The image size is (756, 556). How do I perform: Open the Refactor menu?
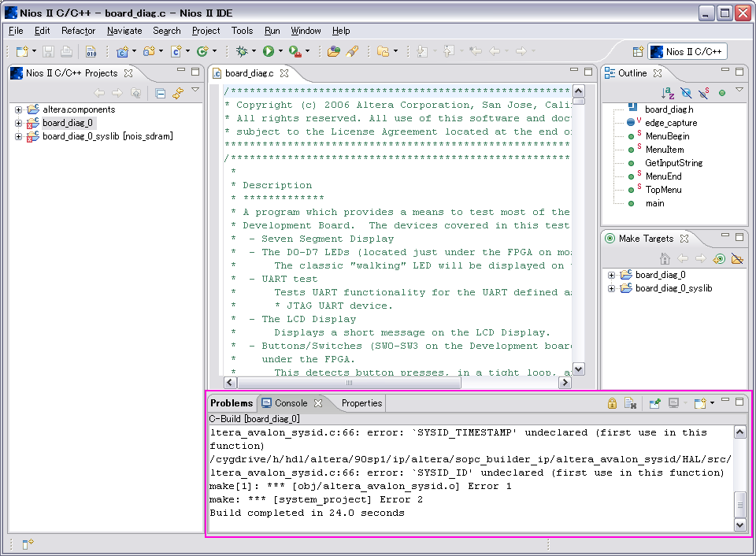(78, 31)
